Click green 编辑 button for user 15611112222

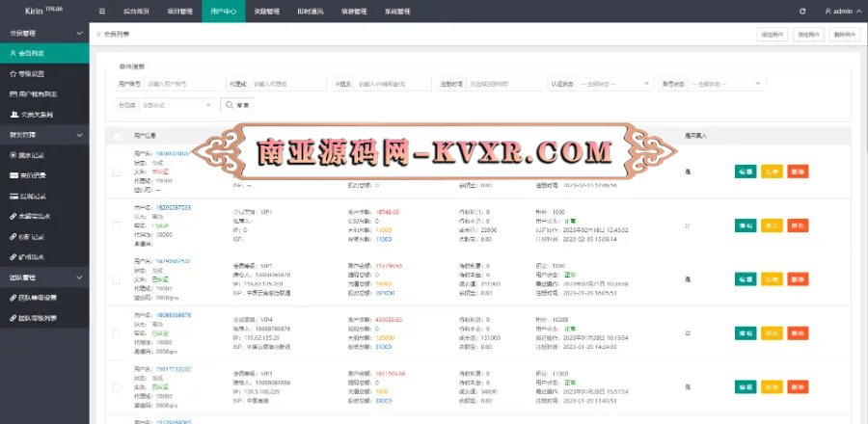746,387
